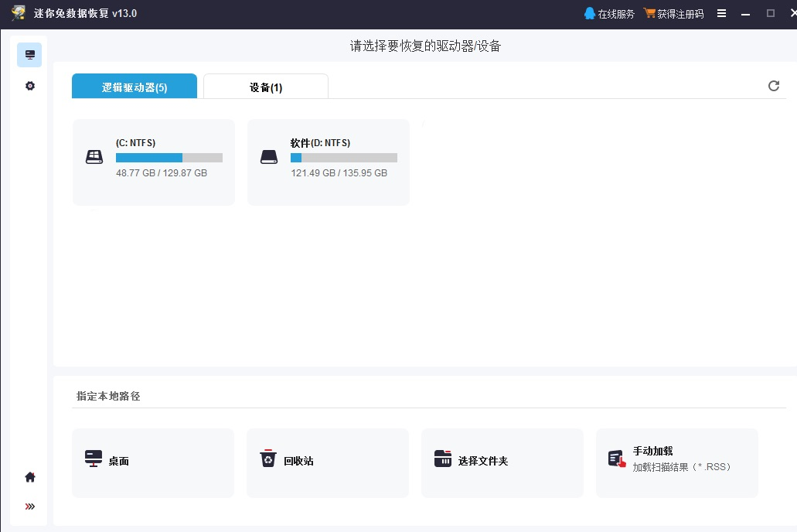Image resolution: width=797 pixels, height=532 pixels.
Task: Click the C: drive usage bar
Action: 169,158
